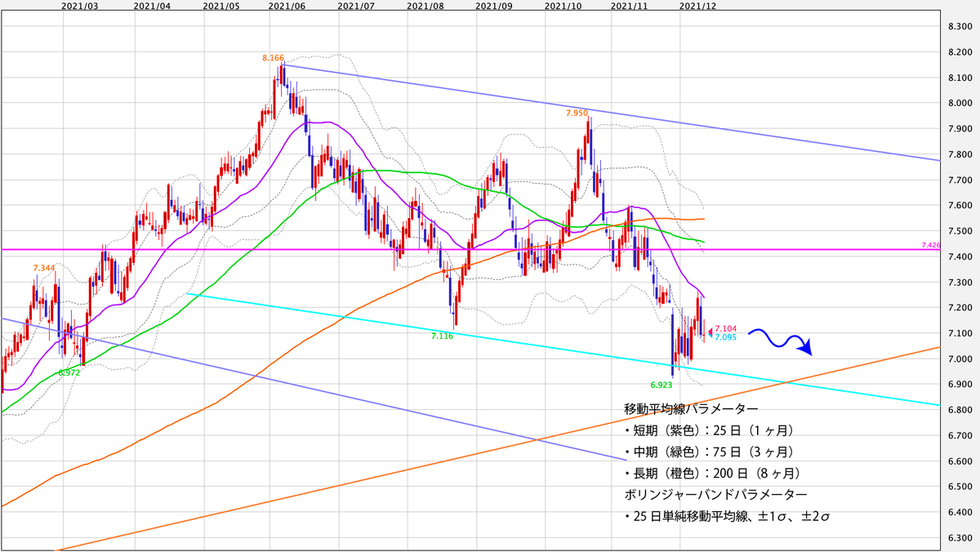Click the 8.300 price axis label
This screenshot has height=552, width=980.
(960, 27)
